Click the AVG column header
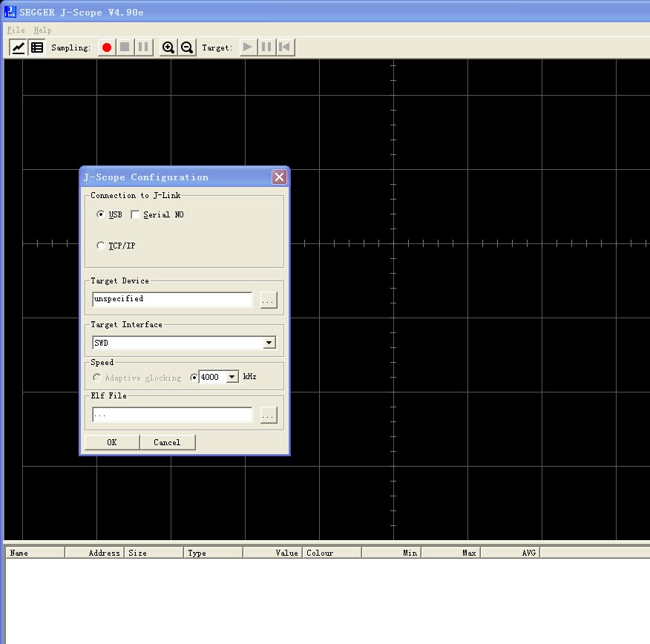Image resolution: width=650 pixels, height=644 pixels. tap(510, 553)
